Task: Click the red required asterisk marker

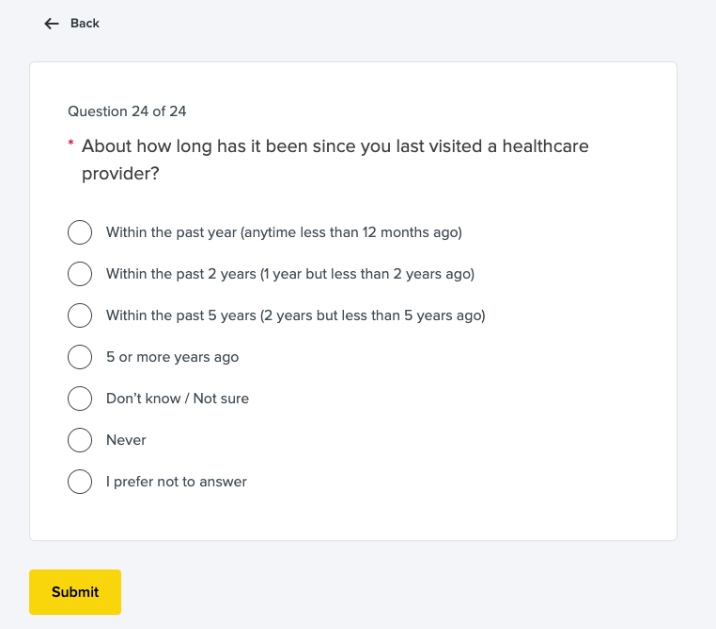Action: point(71,144)
